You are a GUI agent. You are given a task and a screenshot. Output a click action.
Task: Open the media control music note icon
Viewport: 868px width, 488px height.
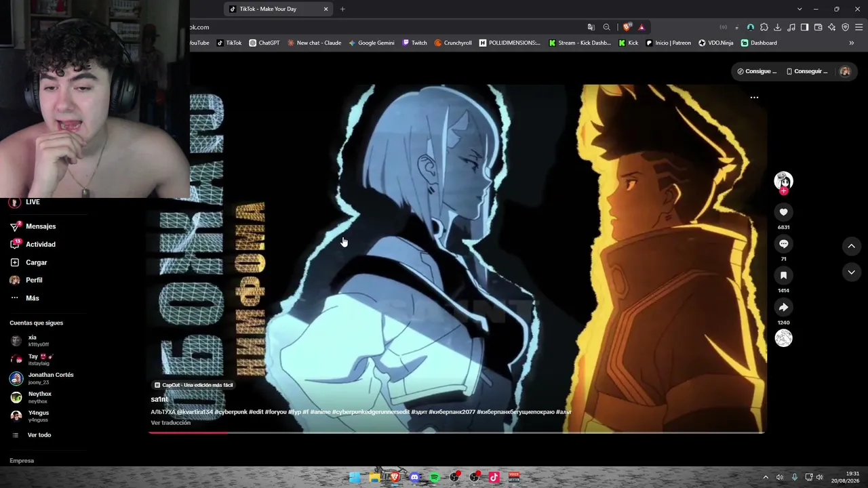(x=791, y=27)
